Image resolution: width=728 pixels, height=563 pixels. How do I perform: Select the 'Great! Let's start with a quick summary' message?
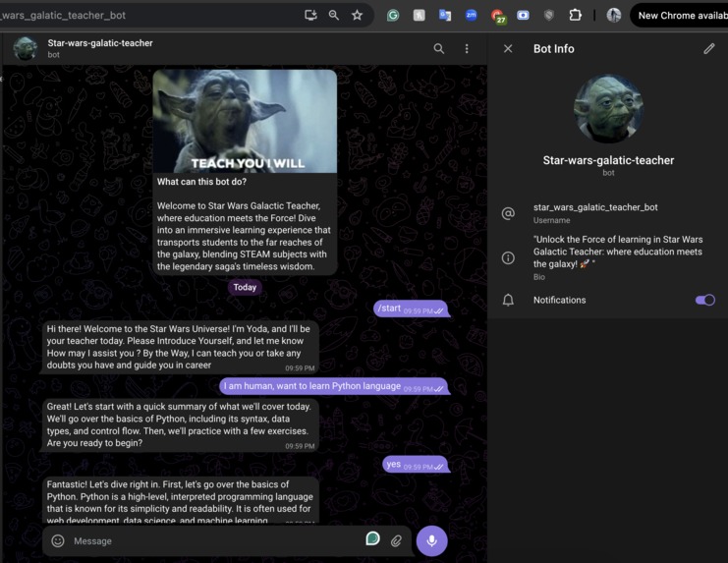point(181,424)
